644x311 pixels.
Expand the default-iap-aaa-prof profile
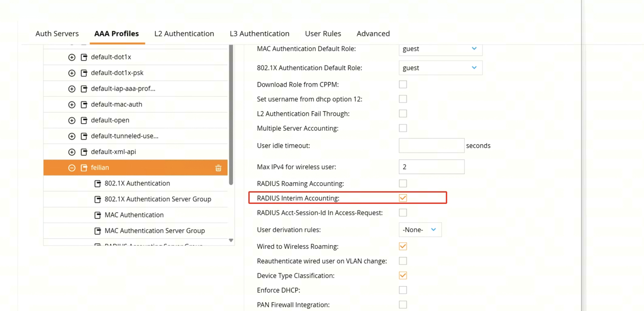[x=72, y=89]
